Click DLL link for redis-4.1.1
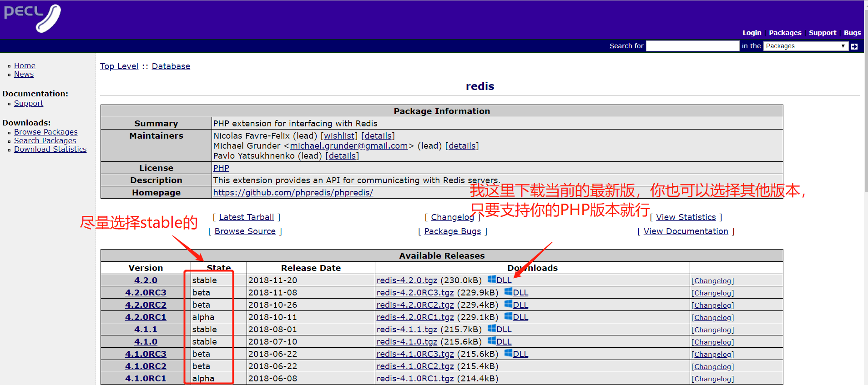 [504, 330]
